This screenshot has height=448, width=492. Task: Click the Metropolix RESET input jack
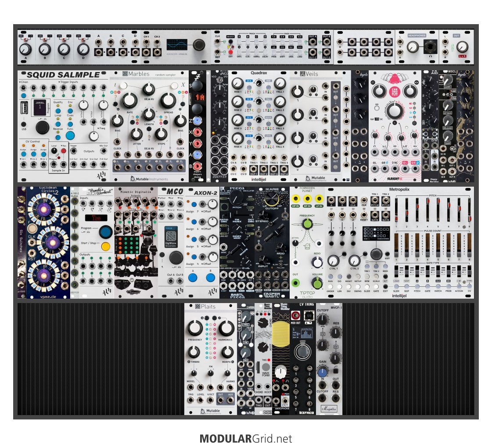[x=364, y=215]
